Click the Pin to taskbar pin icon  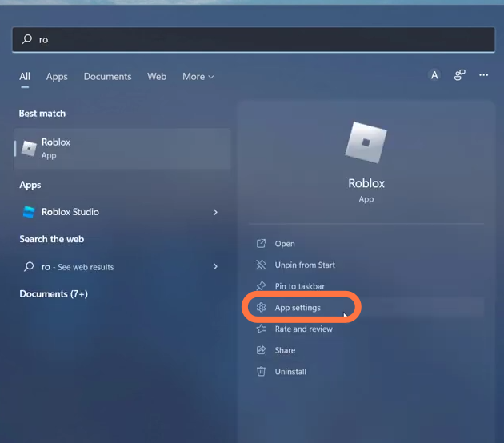(x=261, y=286)
